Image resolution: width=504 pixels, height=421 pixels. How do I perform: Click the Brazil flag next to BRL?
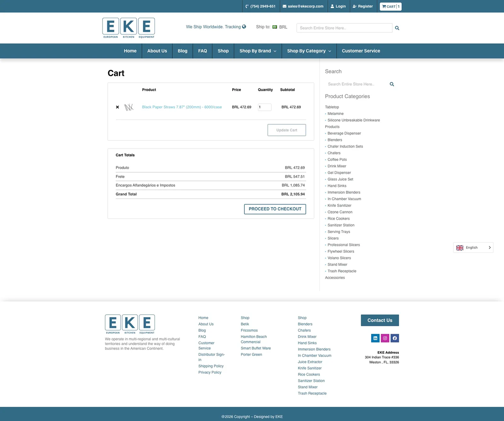coord(275,27)
